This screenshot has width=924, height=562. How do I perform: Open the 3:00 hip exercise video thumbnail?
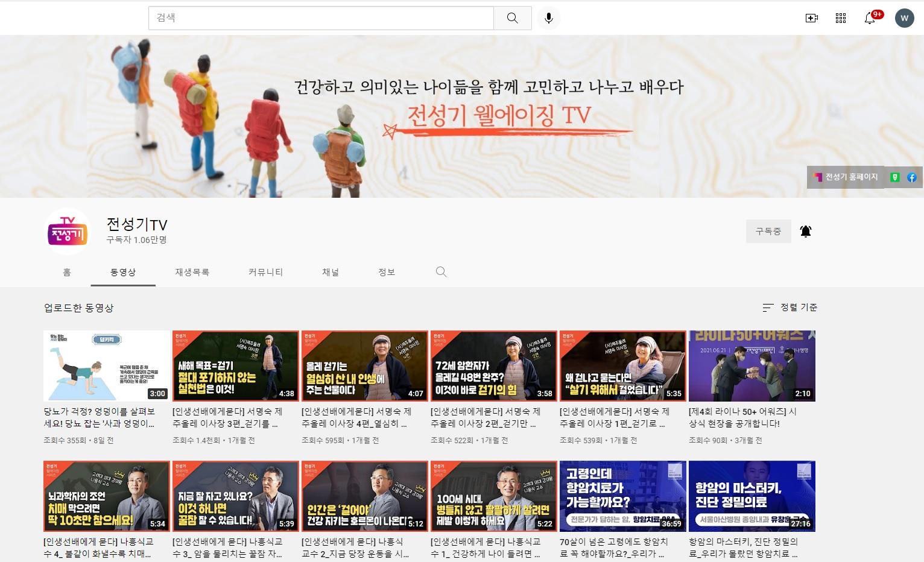point(107,365)
